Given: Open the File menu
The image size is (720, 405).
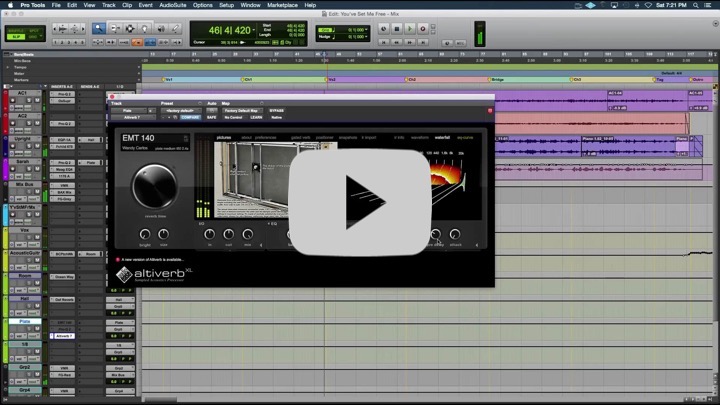Looking at the screenshot, I should pyautogui.click(x=56, y=5).
